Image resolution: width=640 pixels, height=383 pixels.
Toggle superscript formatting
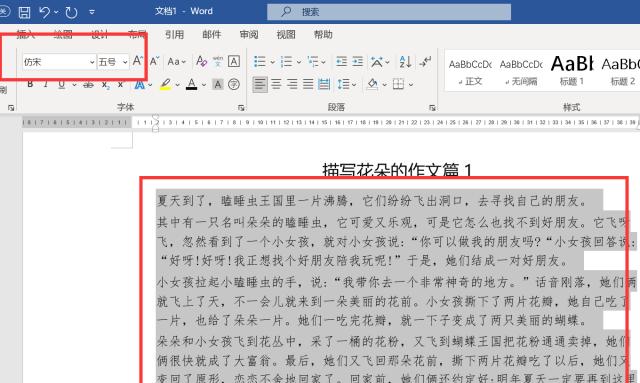click(x=120, y=85)
